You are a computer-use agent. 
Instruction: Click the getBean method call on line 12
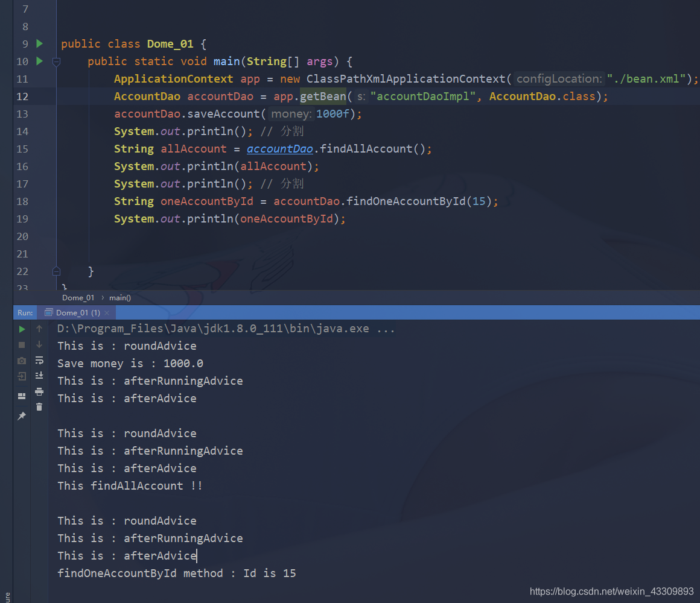click(x=323, y=96)
